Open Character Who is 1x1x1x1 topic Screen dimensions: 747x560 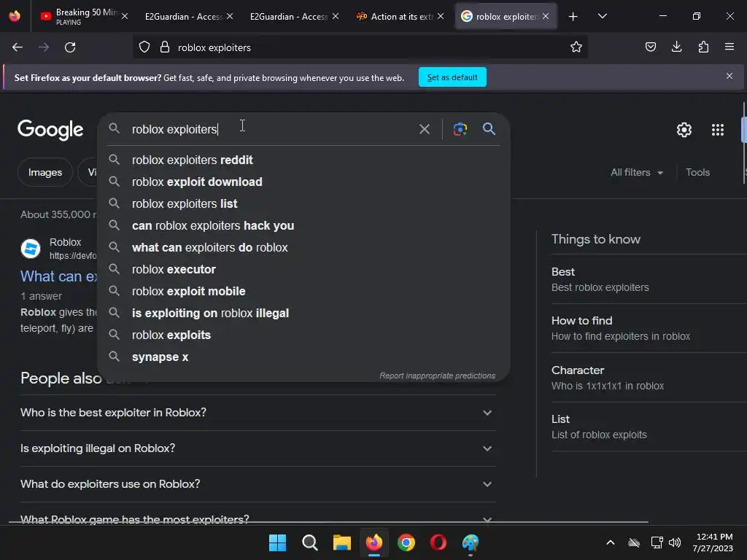click(x=649, y=378)
